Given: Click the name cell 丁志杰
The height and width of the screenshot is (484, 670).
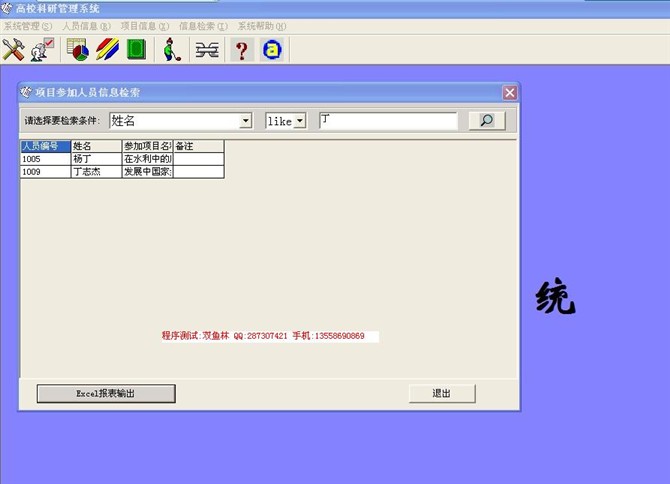Looking at the screenshot, I should point(96,172).
